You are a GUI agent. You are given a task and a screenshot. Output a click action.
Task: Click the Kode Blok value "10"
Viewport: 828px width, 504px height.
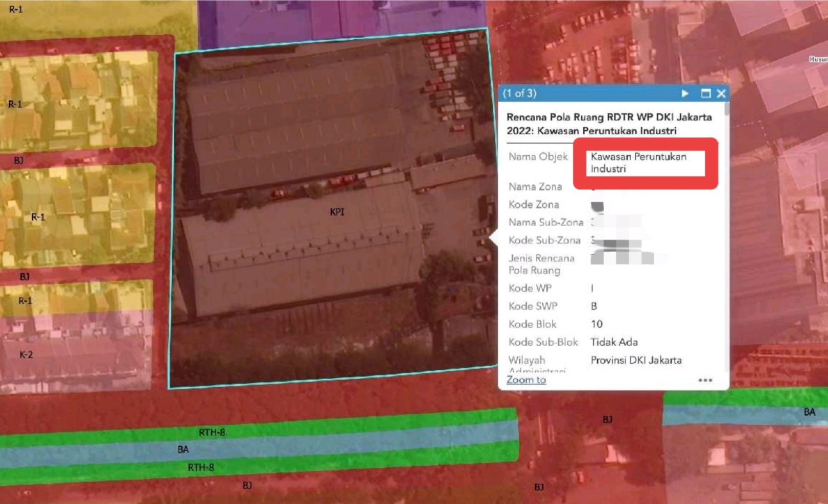[596, 324]
